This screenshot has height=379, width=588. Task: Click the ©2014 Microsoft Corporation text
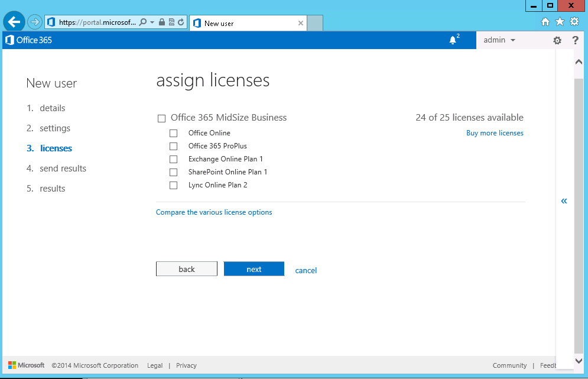point(95,365)
